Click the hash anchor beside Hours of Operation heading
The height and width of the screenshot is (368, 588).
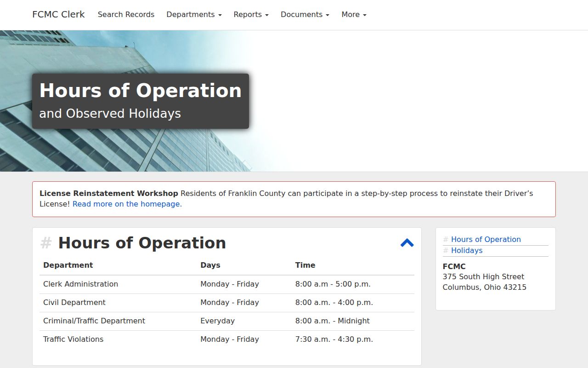pos(46,243)
